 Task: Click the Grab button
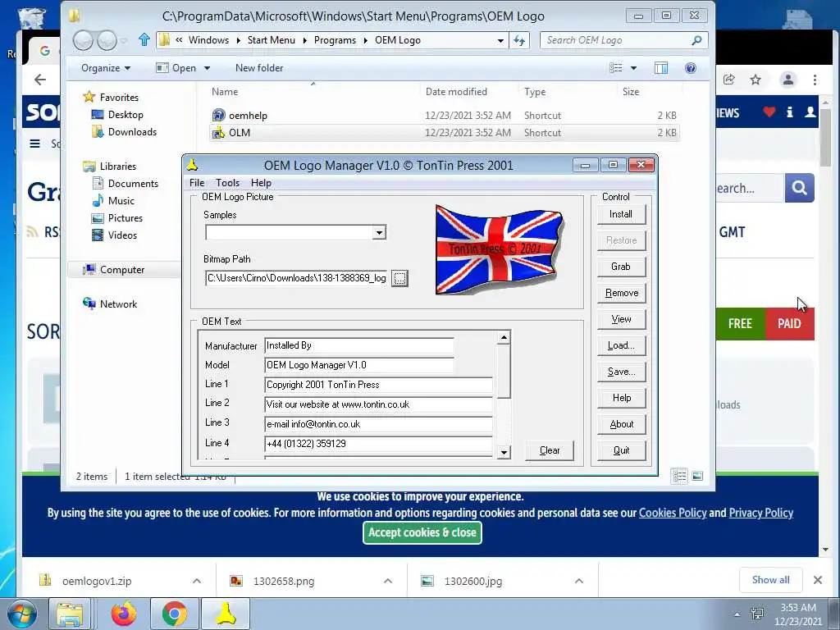[x=621, y=267]
